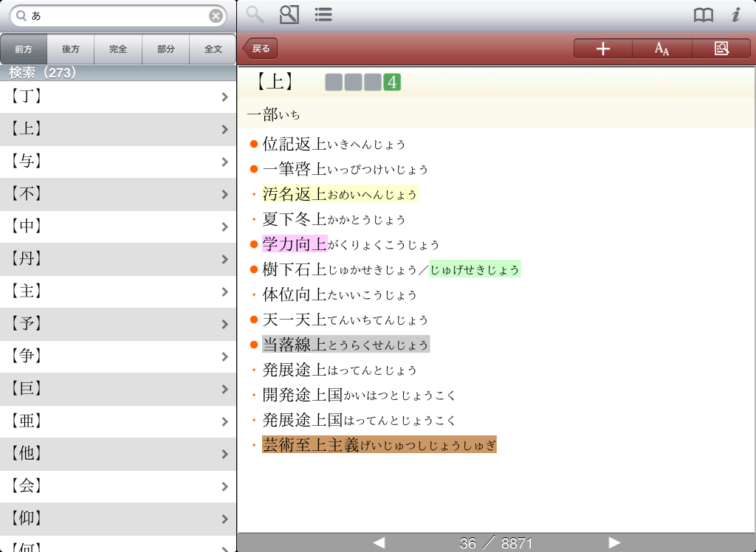Open the bookmarks book icon
This screenshot has height=552, width=756.
pyautogui.click(x=704, y=15)
